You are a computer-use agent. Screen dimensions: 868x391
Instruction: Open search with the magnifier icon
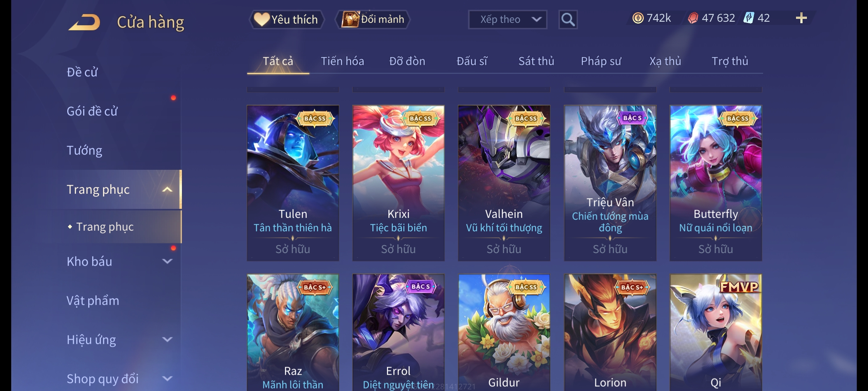[568, 20]
